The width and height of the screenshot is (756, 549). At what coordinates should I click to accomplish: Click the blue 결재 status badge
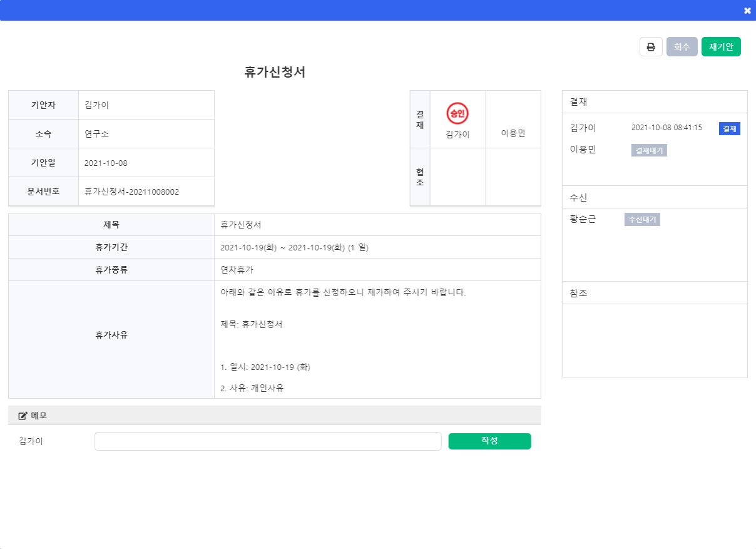pos(729,128)
